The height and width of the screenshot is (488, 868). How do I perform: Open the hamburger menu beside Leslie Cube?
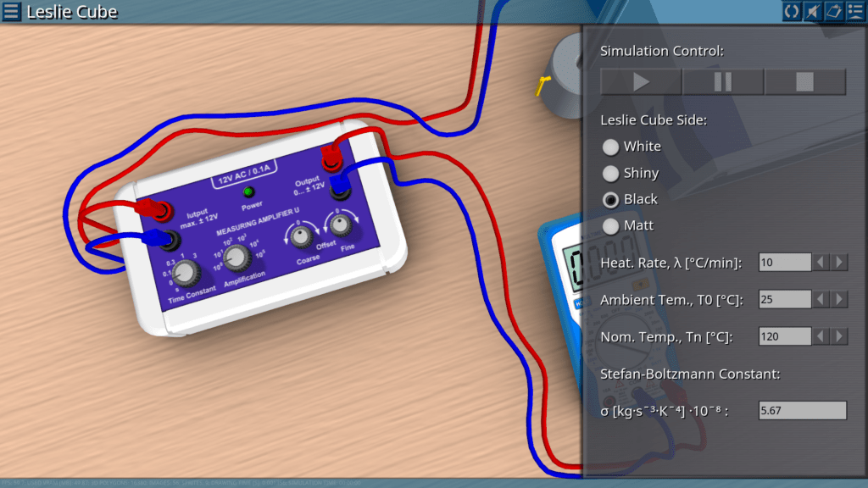pyautogui.click(x=12, y=12)
